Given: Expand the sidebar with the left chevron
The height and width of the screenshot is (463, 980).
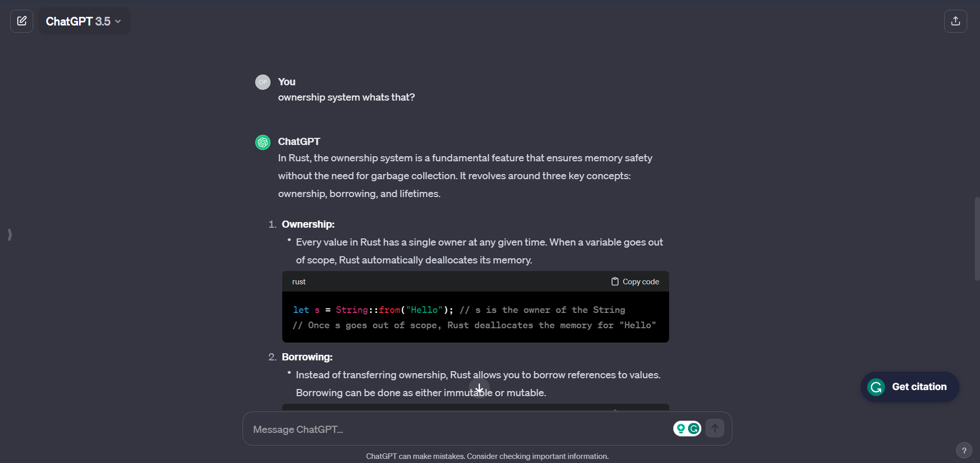Looking at the screenshot, I should click(9, 235).
